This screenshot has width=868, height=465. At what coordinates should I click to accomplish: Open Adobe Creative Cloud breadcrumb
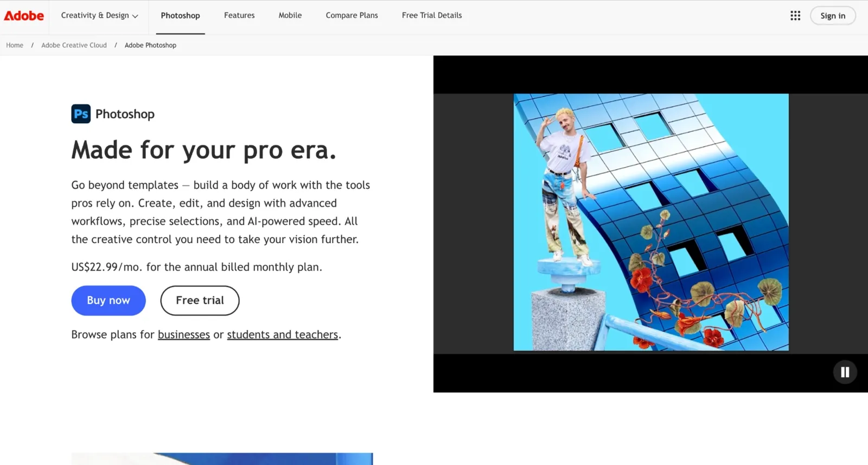click(x=74, y=46)
